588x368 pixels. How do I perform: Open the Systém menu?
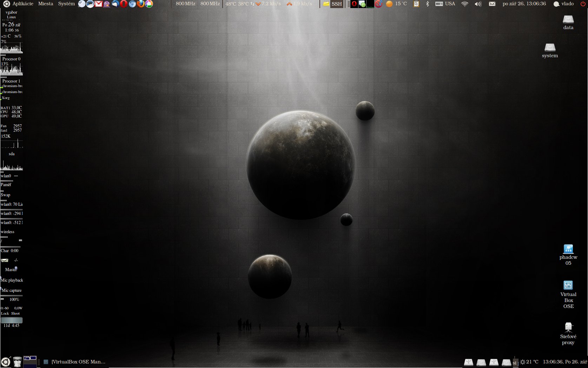click(66, 4)
